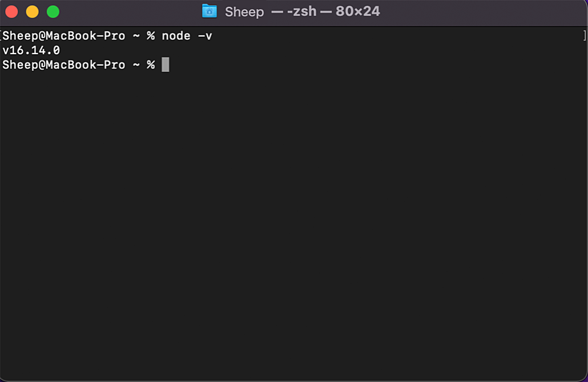
Task: Click the v16.14.0 version output
Action: tap(31, 50)
